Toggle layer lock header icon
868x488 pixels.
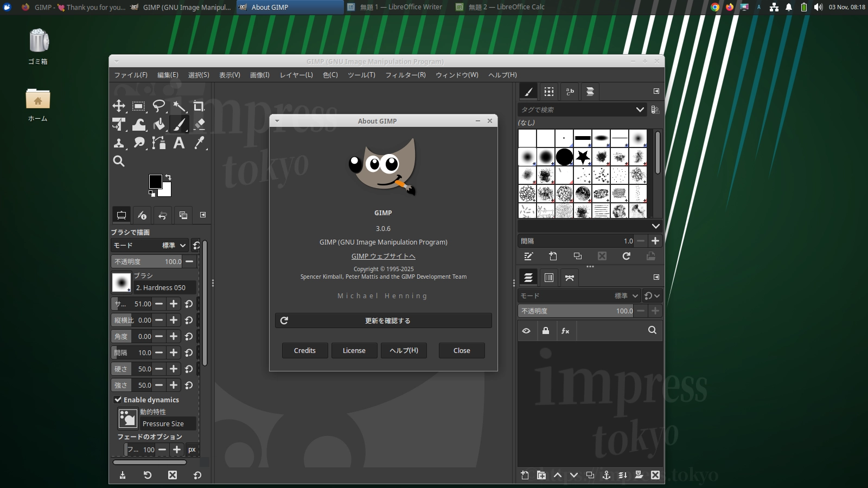[546, 331]
